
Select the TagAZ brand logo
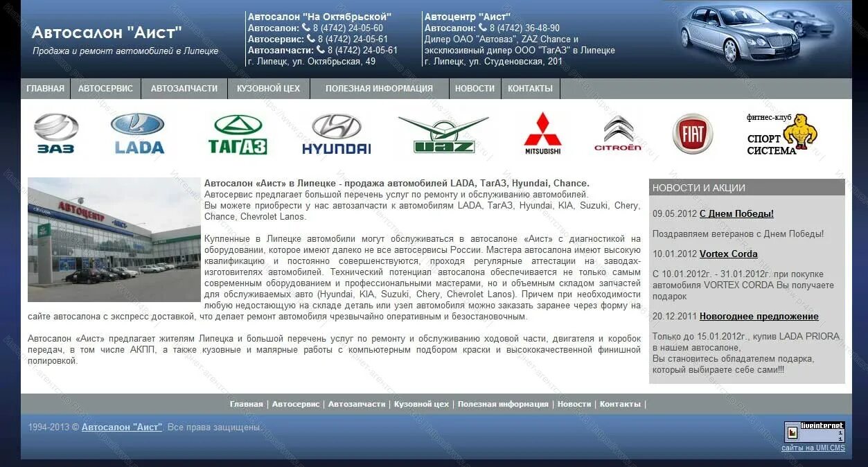238,134
